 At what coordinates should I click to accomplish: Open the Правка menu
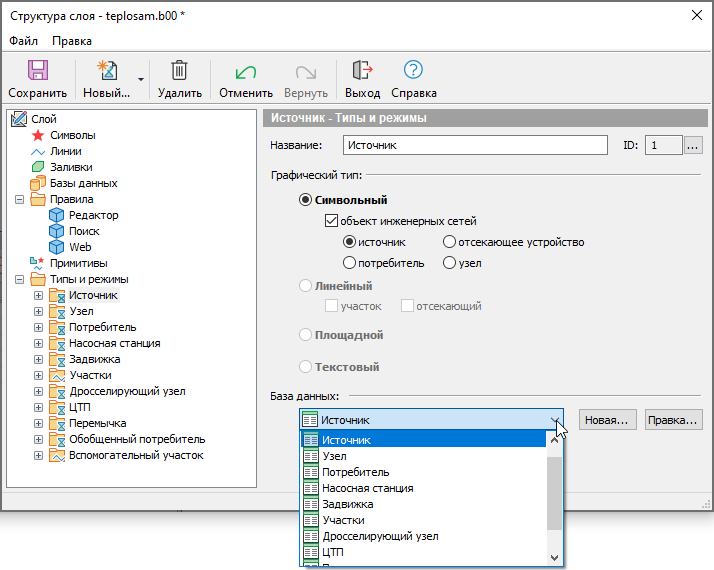tap(72, 41)
